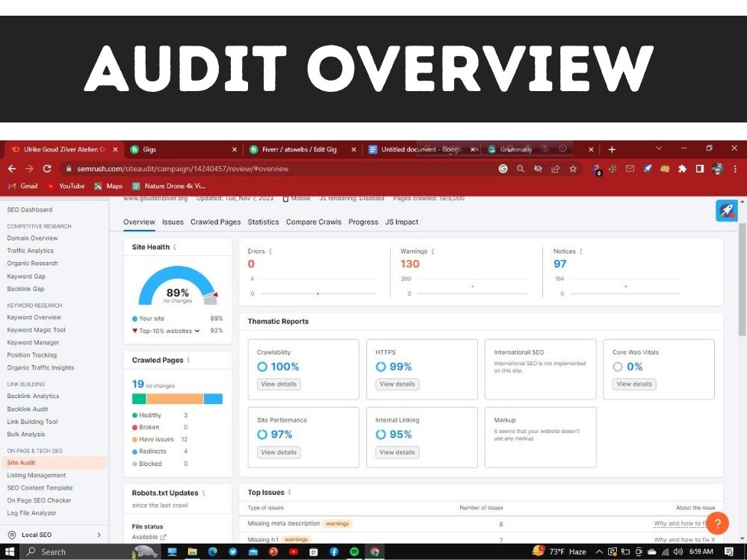Click the Chrome back arrow
Image resolution: width=747 pixels, height=560 pixels.
click(x=13, y=169)
